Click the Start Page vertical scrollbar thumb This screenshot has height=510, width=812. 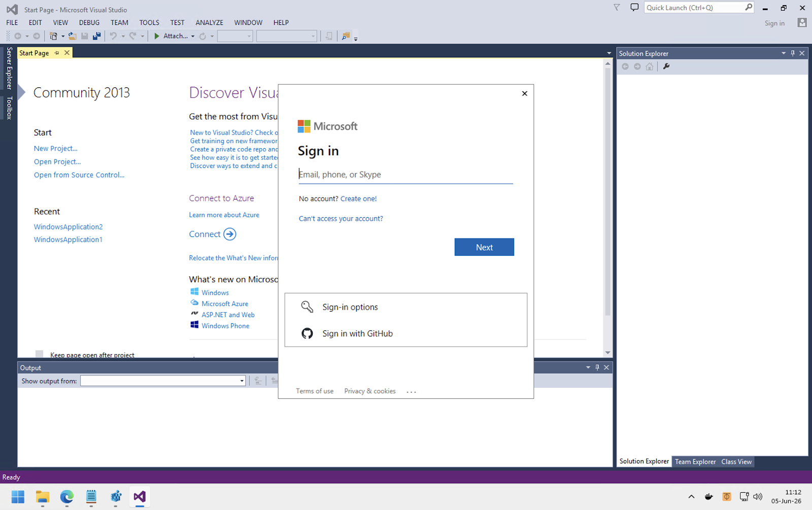click(607, 192)
